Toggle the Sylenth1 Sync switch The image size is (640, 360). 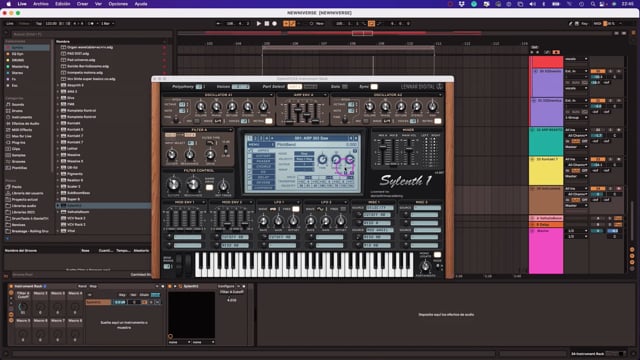pyautogui.click(x=374, y=87)
